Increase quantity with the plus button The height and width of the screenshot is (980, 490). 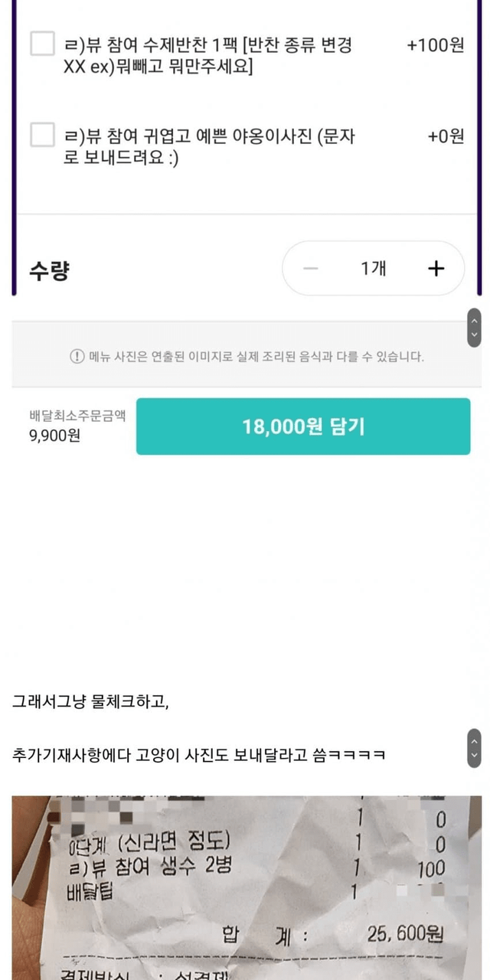[x=436, y=268]
